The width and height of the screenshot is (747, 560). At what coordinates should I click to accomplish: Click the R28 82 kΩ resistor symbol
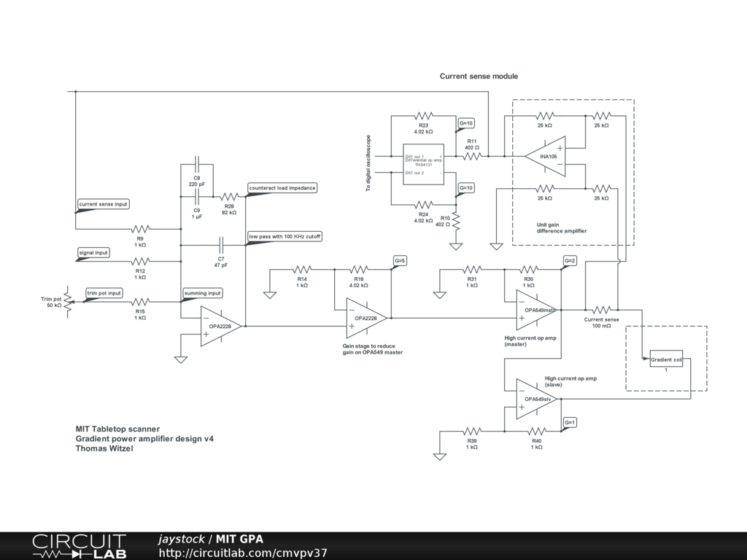click(230, 196)
